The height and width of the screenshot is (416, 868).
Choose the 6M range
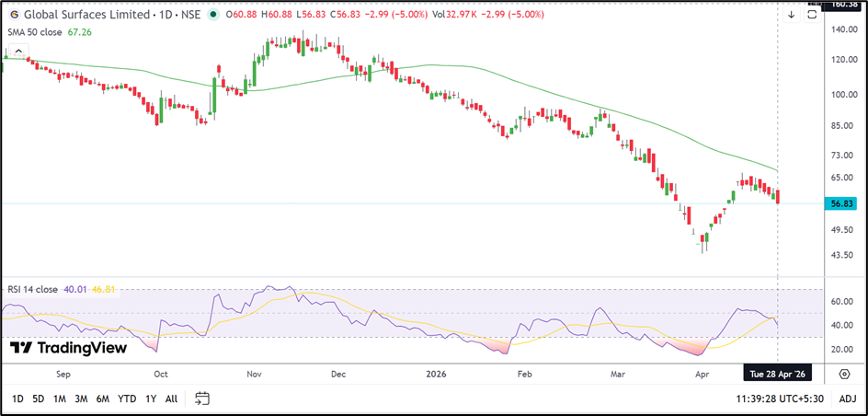click(x=103, y=399)
